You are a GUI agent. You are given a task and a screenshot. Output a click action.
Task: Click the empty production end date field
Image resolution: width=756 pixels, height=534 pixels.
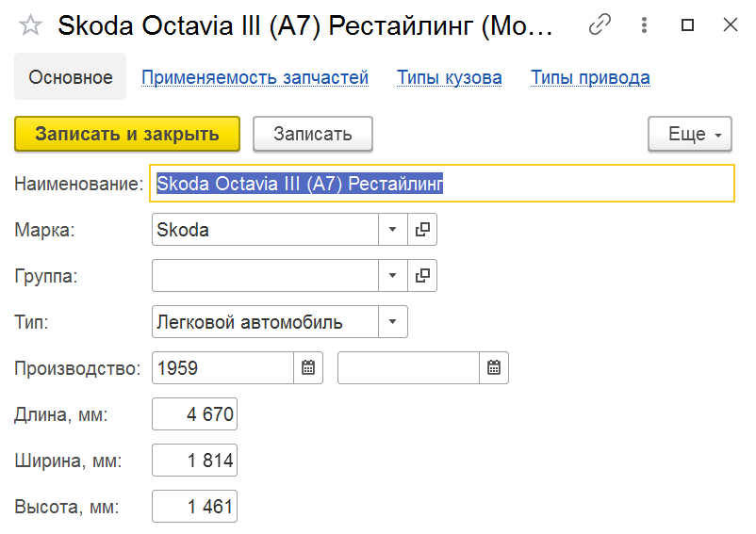click(408, 368)
